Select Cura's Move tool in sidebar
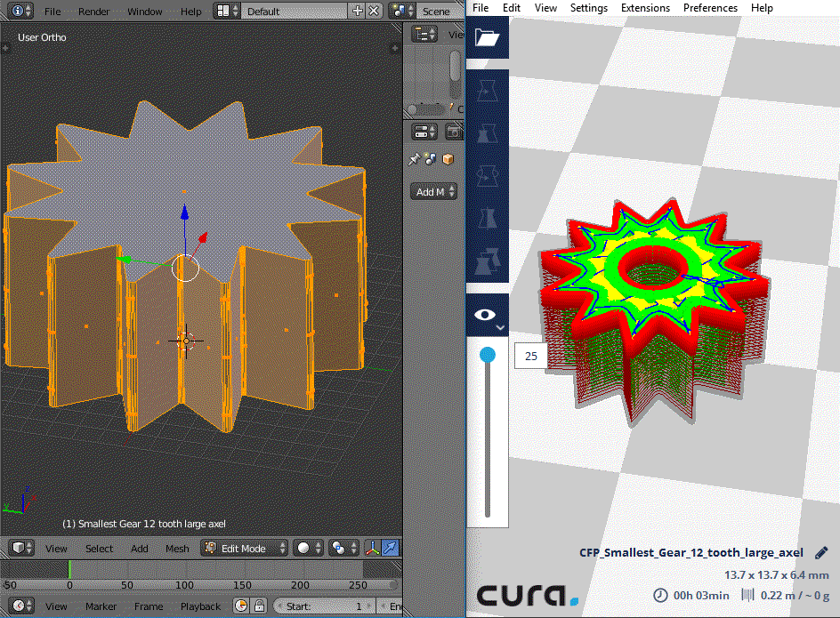 tap(487, 90)
